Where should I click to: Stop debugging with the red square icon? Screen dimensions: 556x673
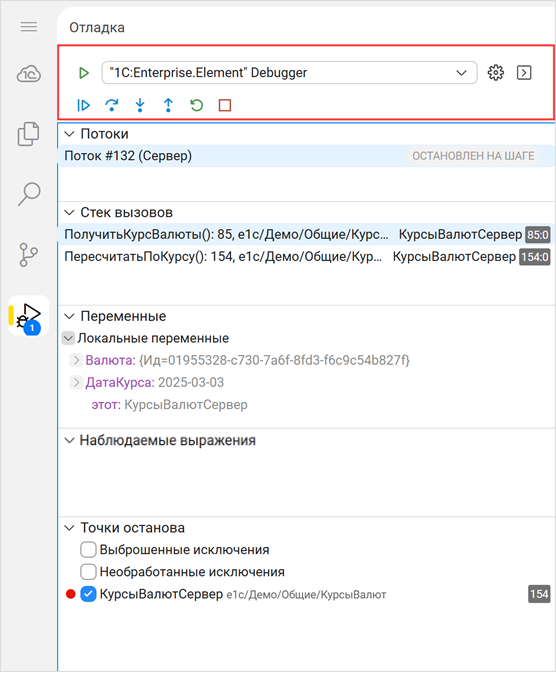(225, 105)
